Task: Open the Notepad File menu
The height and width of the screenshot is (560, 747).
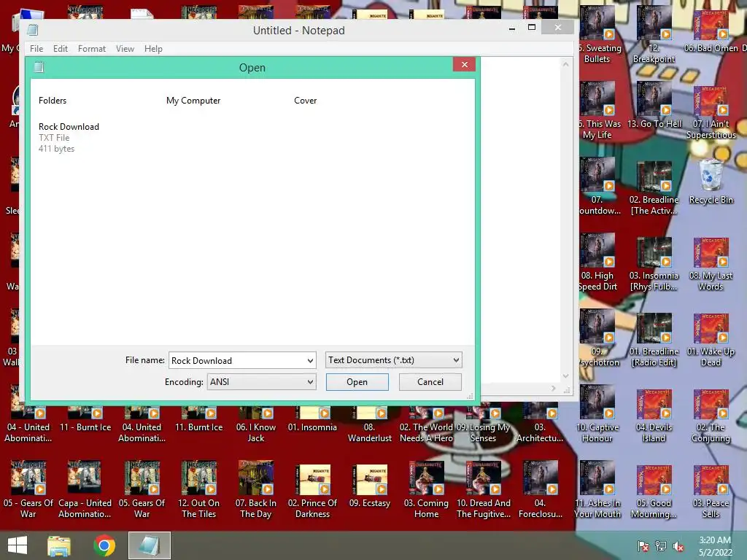Action: click(x=36, y=49)
